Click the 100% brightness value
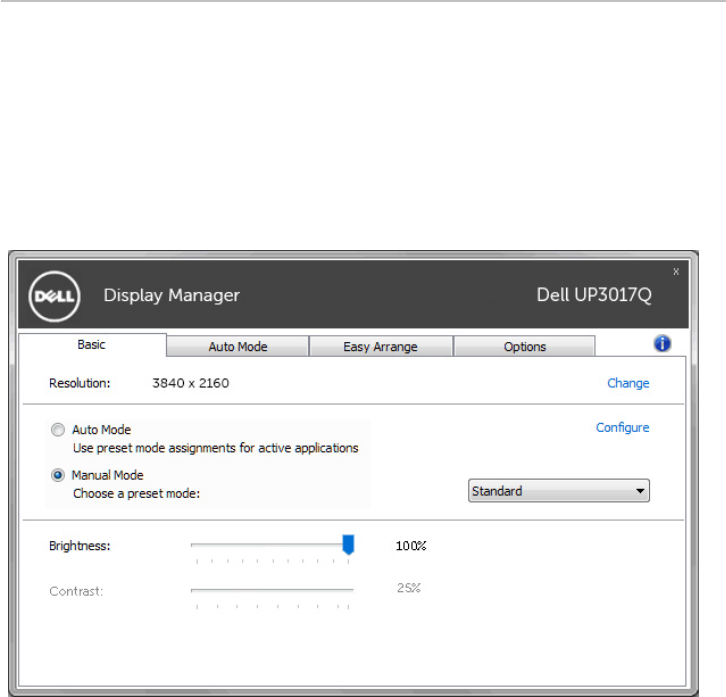Viewport: 726px width, 697px height. tap(411, 546)
